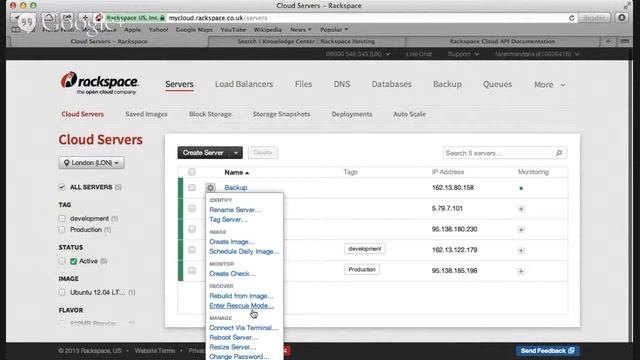Click the Rackspace logo

(x=100, y=83)
